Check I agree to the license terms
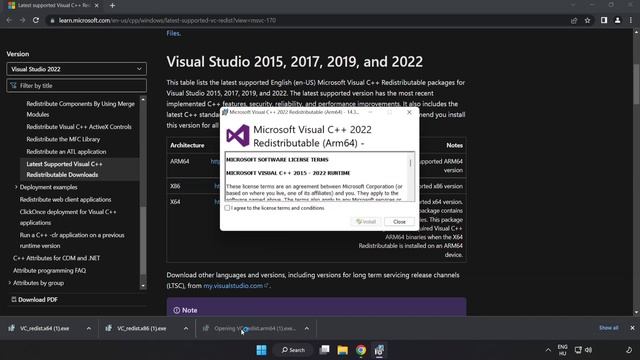 point(227,208)
